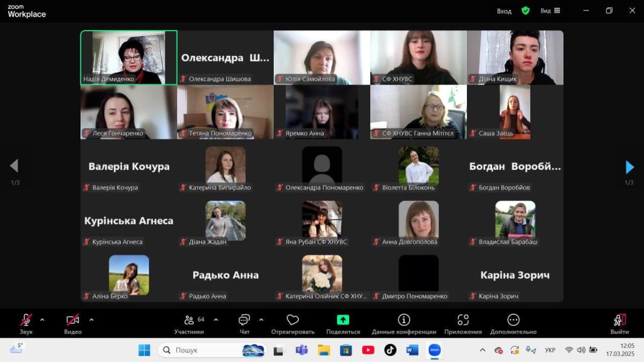Click the React (Отреагировать) heart icon
The image size is (644, 362).
pyautogui.click(x=292, y=321)
